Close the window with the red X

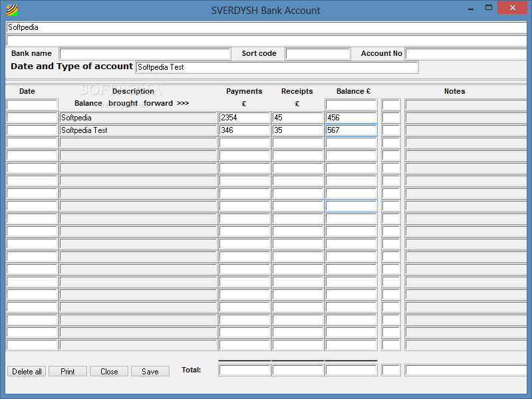click(513, 7)
